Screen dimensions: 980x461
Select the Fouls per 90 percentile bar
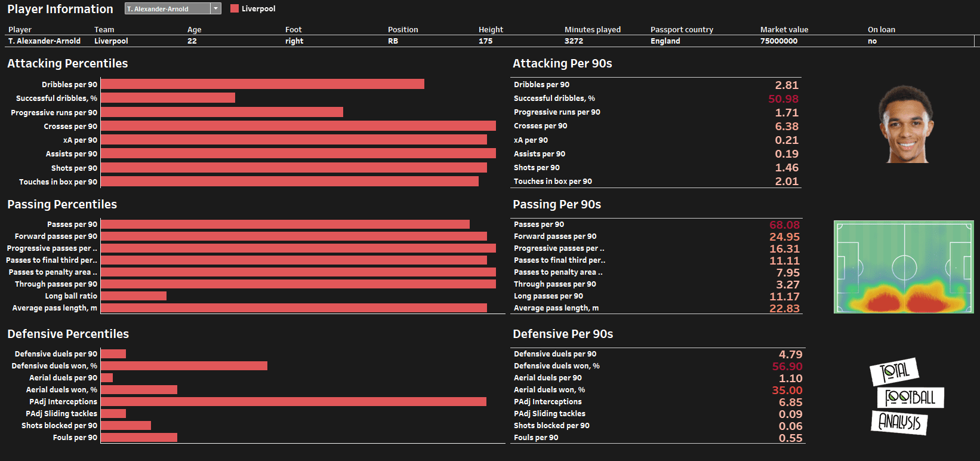pyautogui.click(x=139, y=438)
